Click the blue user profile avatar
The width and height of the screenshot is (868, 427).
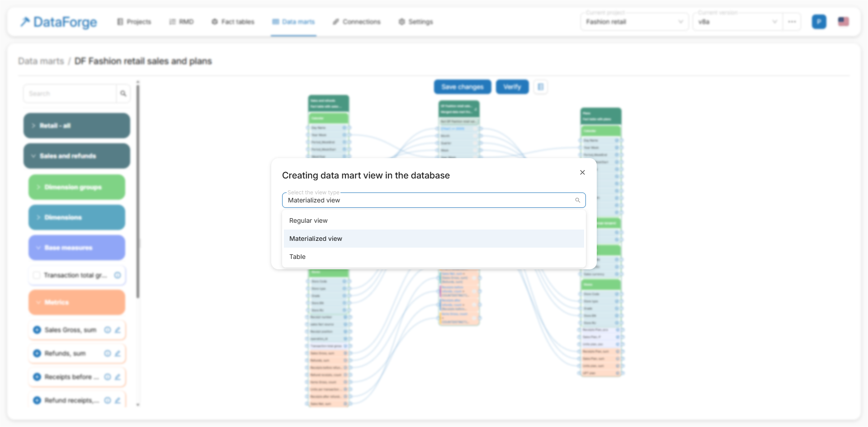click(x=819, y=22)
